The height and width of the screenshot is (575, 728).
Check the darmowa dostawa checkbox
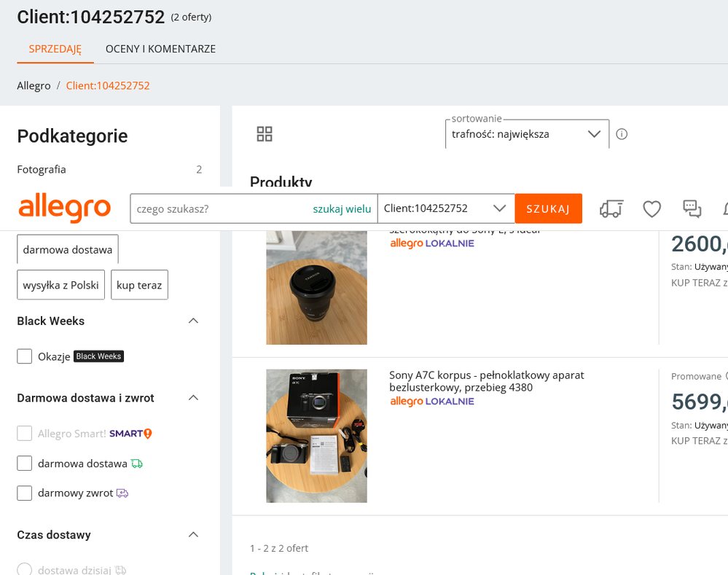pos(25,463)
